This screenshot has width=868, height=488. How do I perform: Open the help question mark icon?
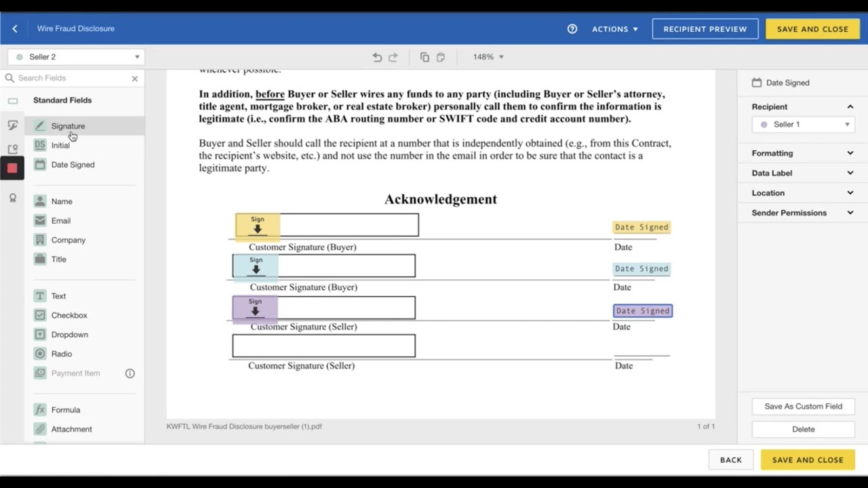[x=572, y=28]
